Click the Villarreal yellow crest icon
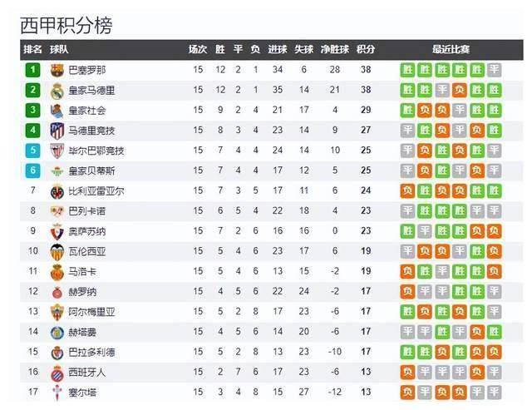The height and width of the screenshot is (410, 532). [57, 190]
